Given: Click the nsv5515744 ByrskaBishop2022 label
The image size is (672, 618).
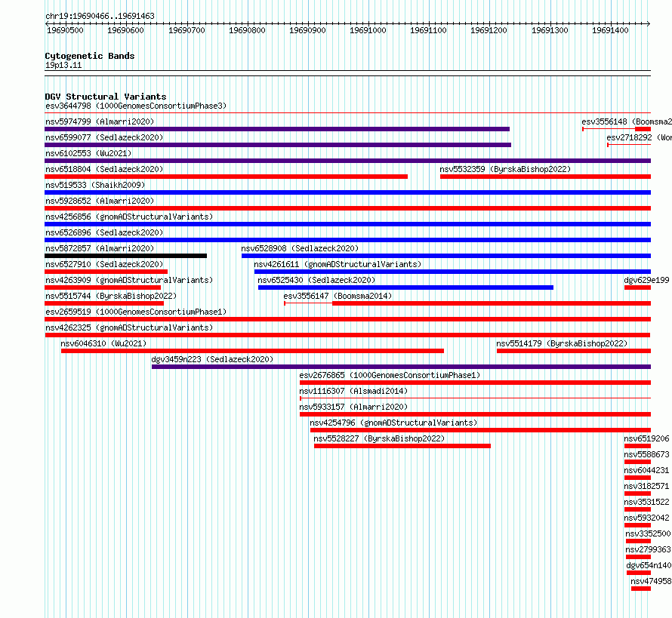Looking at the screenshot, I should tap(111, 296).
